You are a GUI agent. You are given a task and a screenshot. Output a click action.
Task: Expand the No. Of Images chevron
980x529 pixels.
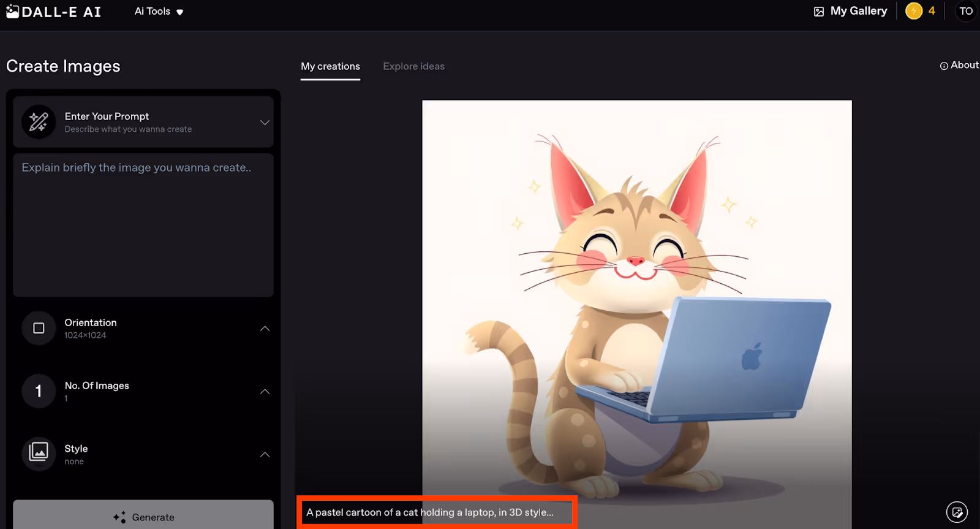265,392
